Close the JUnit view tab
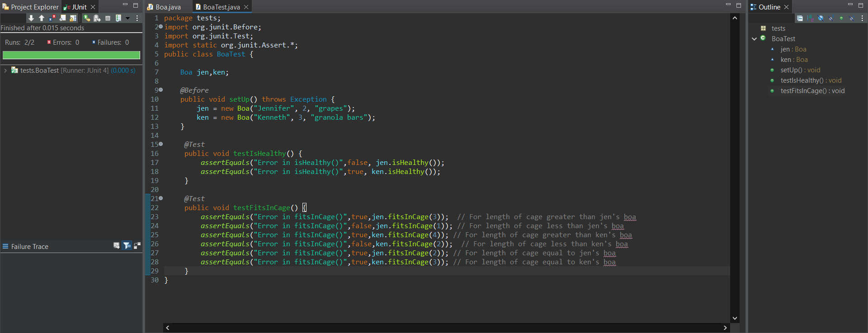The height and width of the screenshot is (333, 868). (x=93, y=7)
